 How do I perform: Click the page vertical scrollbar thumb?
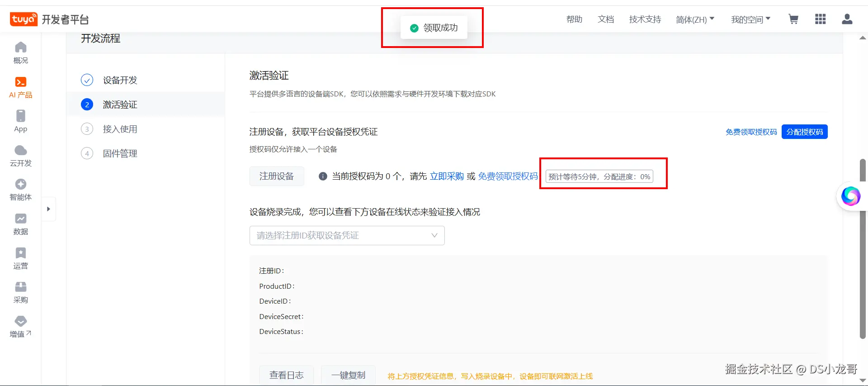click(x=863, y=248)
